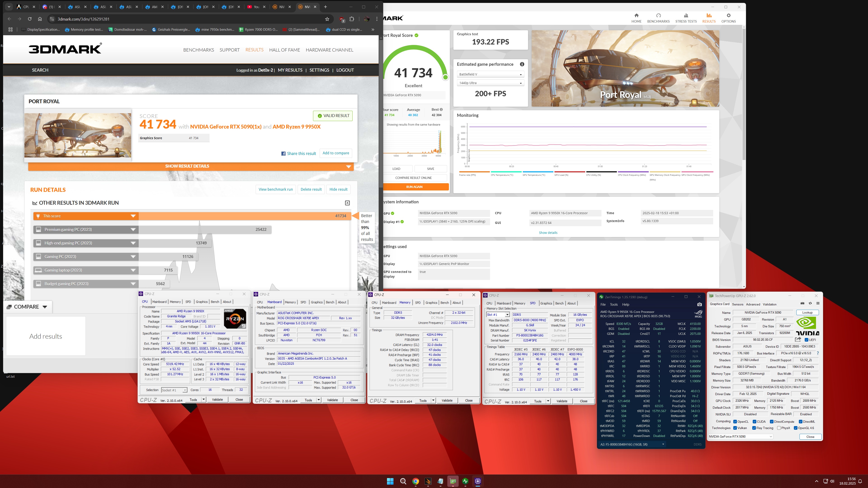868x488 pixels.
Task: Switch to the Bench tab in first CPU-Z window
Action: point(215,302)
